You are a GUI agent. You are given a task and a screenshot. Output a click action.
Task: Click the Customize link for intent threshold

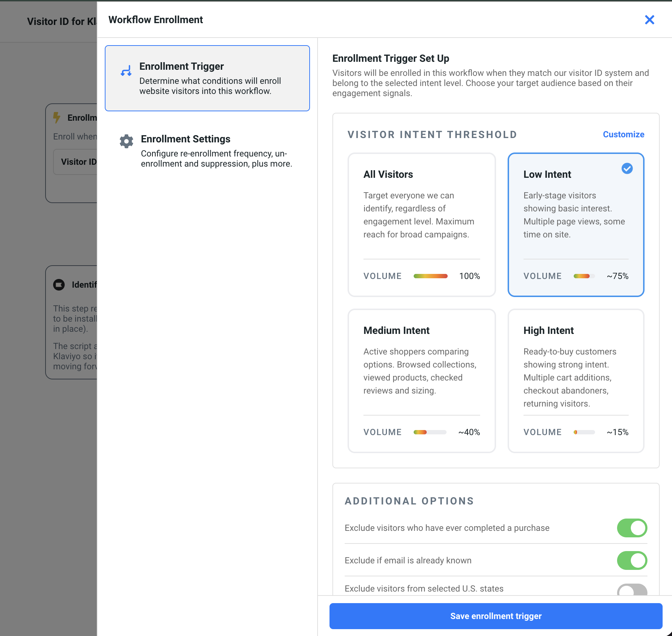click(623, 134)
